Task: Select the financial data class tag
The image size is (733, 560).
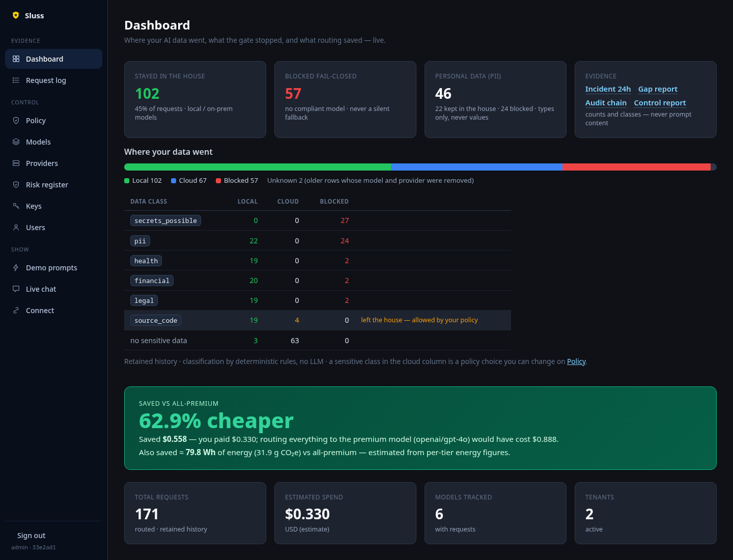Action: (152, 281)
